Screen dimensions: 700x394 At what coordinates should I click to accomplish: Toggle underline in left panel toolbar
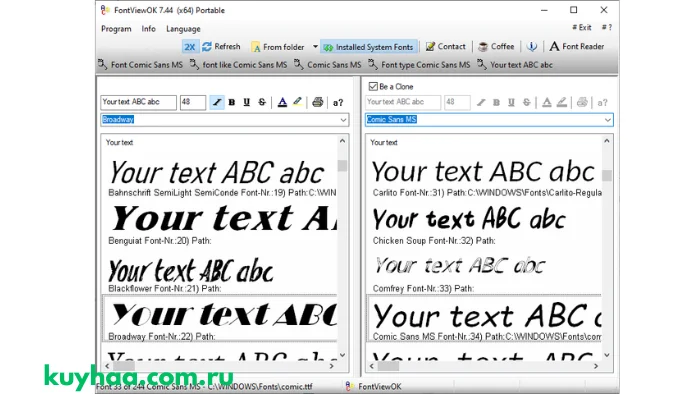coord(246,102)
